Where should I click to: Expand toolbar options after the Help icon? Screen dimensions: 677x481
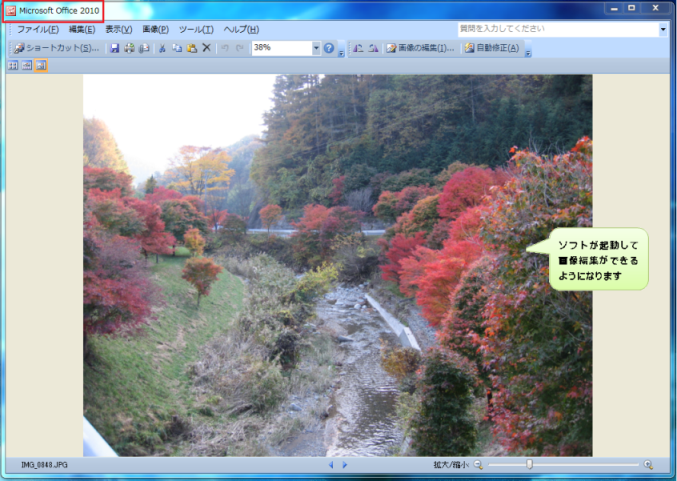pos(341,53)
